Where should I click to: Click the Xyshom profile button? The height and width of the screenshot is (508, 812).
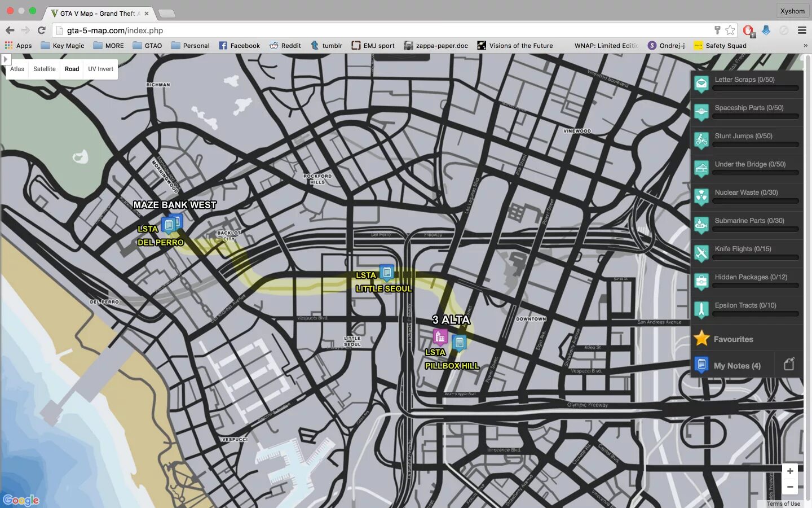coord(792,11)
